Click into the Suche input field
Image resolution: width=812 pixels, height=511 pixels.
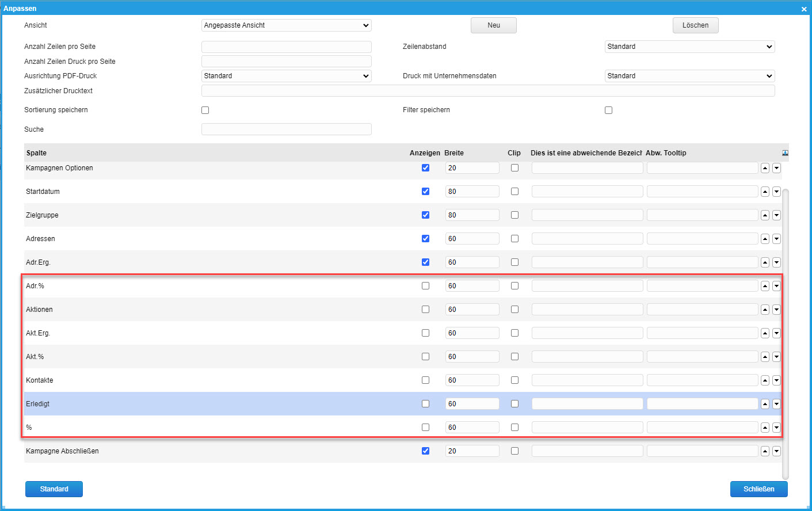(x=286, y=129)
